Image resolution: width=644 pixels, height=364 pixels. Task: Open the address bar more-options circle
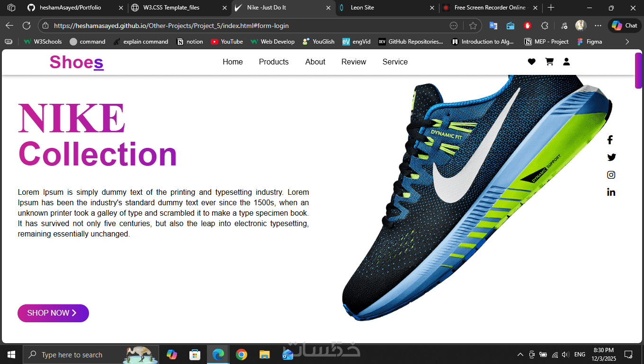click(454, 26)
